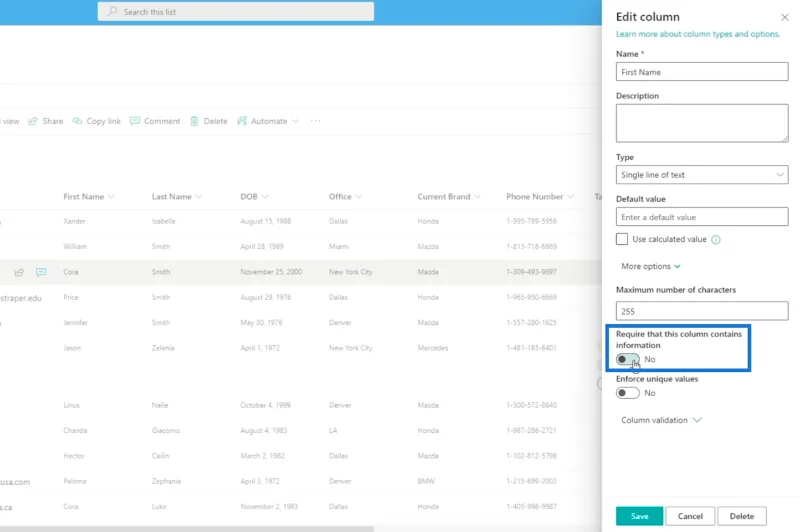This screenshot has height=532, width=800.
Task: Open Last Name column header dropdown
Action: 199,197
